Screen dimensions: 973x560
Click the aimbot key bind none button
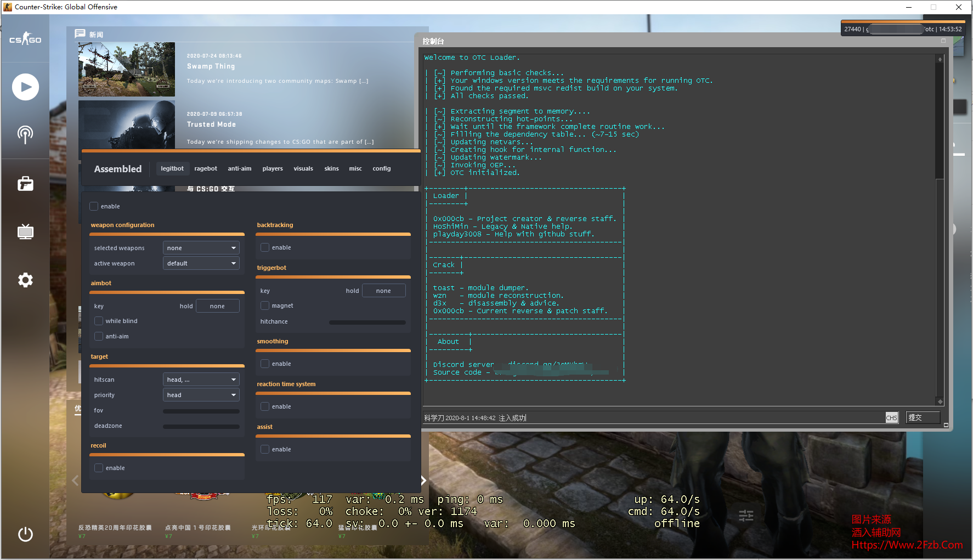click(218, 306)
